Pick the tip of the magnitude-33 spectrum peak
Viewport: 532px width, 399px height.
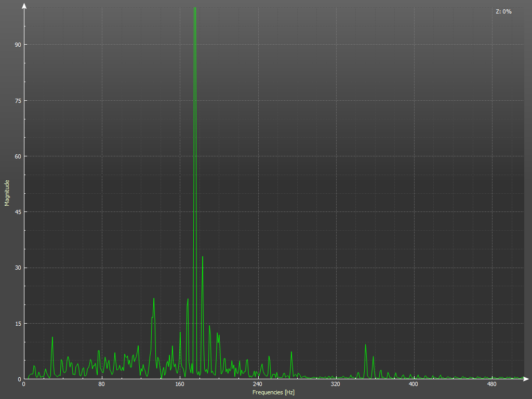coord(203,257)
